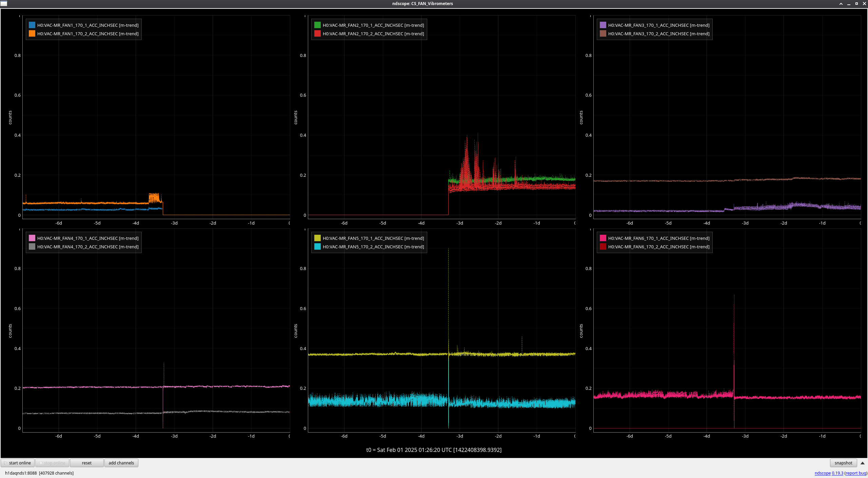Click the t0 timestamp label

tap(434, 450)
